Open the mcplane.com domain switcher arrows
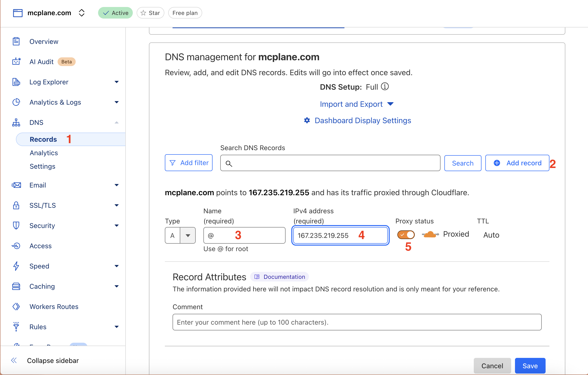This screenshot has height=375, width=588. pos(81,13)
